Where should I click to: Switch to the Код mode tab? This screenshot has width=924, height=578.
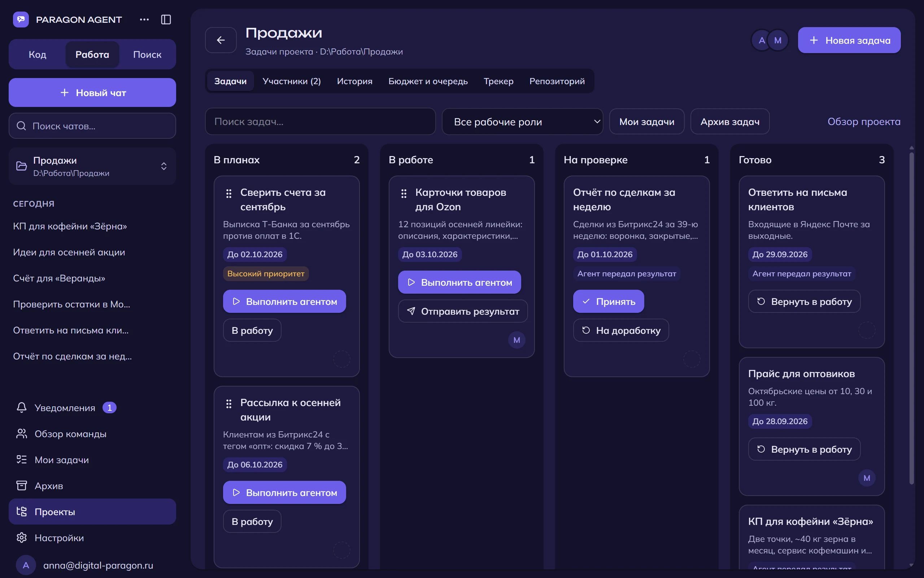[x=38, y=54]
